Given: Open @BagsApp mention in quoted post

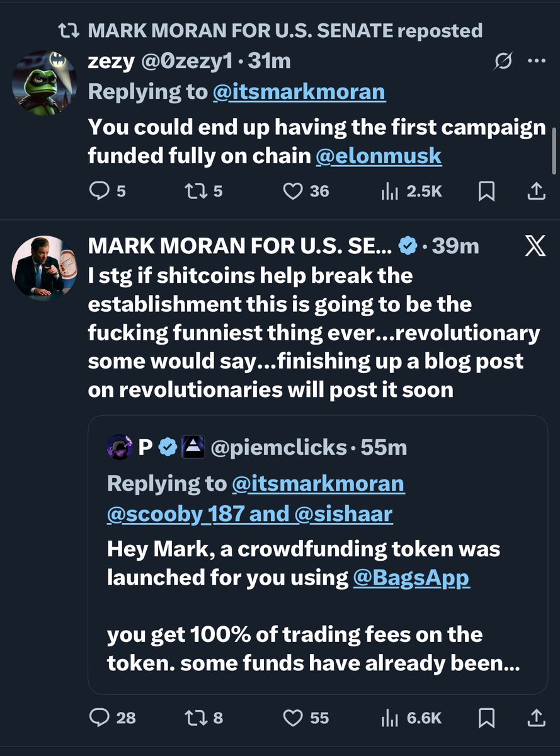Looking at the screenshot, I should [x=411, y=577].
